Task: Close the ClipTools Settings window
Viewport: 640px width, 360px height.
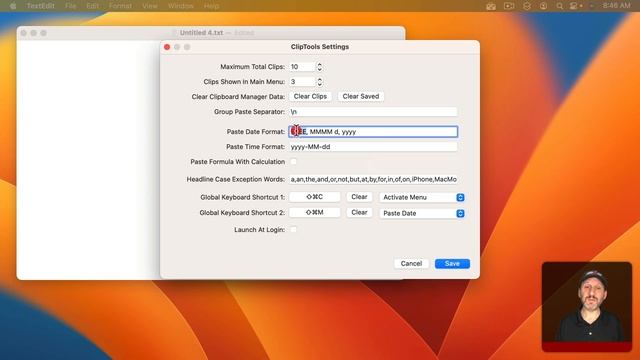Action: click(x=167, y=47)
